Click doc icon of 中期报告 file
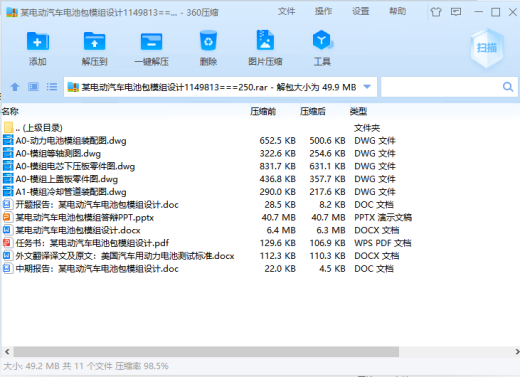Image resolution: width=520 pixels, height=377 pixels. point(7,268)
